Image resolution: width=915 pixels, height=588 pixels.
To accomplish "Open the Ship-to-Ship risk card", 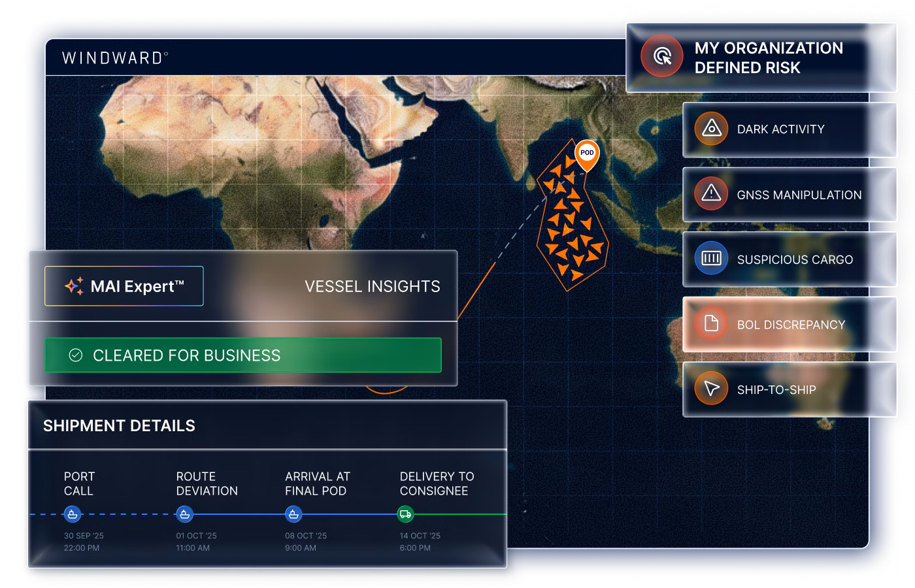I will pyautogui.click(x=790, y=389).
